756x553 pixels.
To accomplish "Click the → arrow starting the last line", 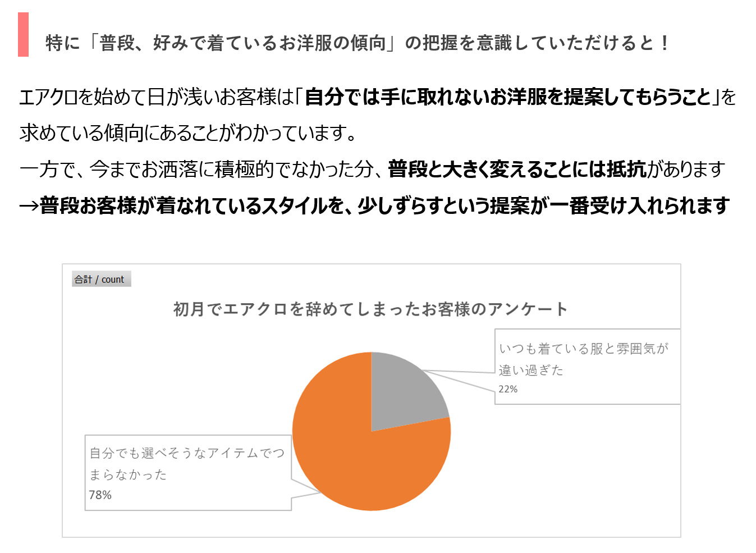I will (x=29, y=206).
